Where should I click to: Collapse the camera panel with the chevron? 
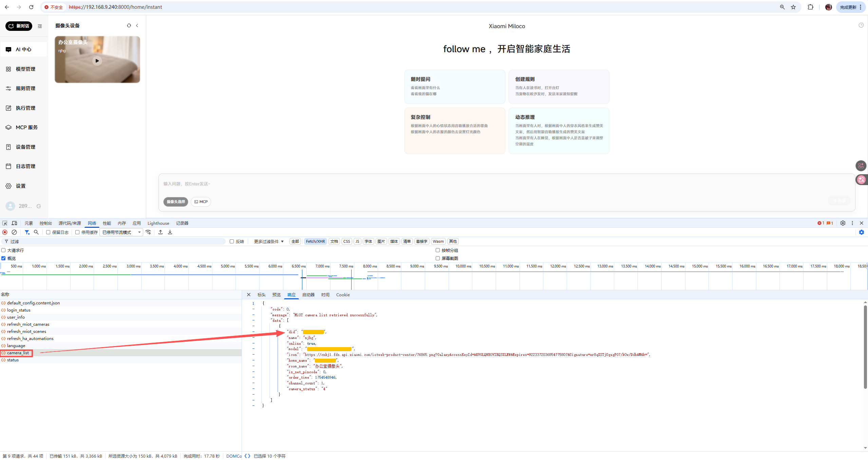pyautogui.click(x=137, y=25)
